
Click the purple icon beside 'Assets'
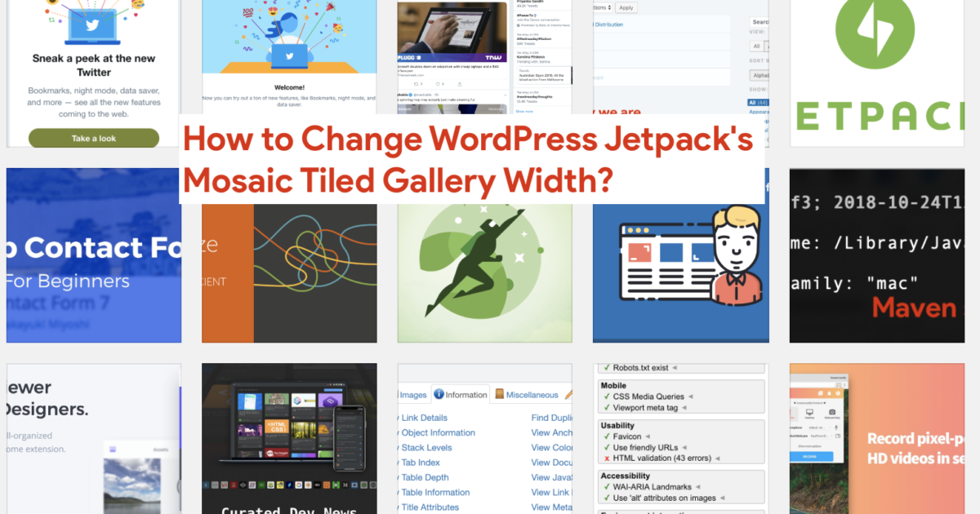click(x=113, y=450)
